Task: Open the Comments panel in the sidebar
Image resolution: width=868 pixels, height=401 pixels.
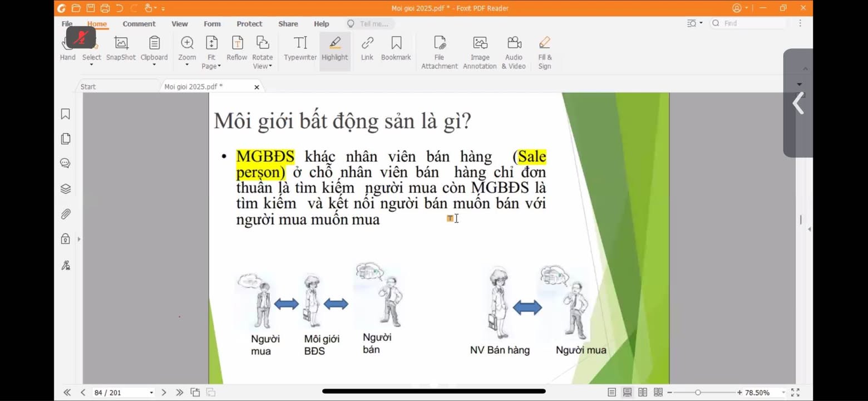Action: coord(65,163)
